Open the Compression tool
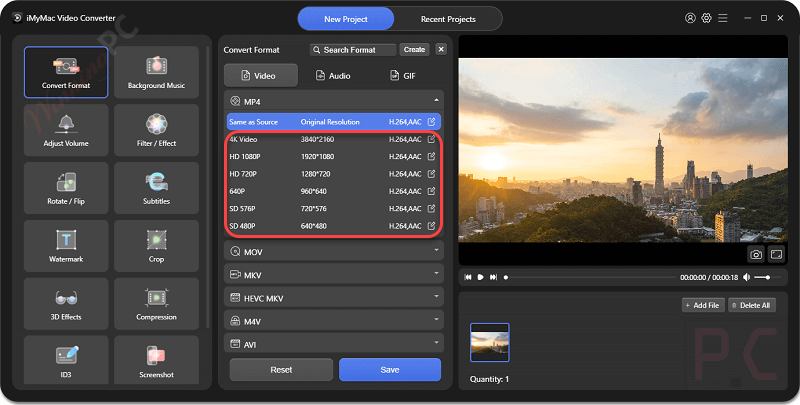This screenshot has height=405, width=800. point(156,303)
